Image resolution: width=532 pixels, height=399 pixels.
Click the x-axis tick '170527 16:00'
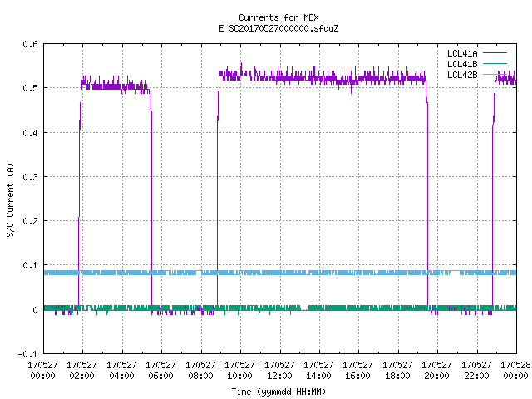358,371
